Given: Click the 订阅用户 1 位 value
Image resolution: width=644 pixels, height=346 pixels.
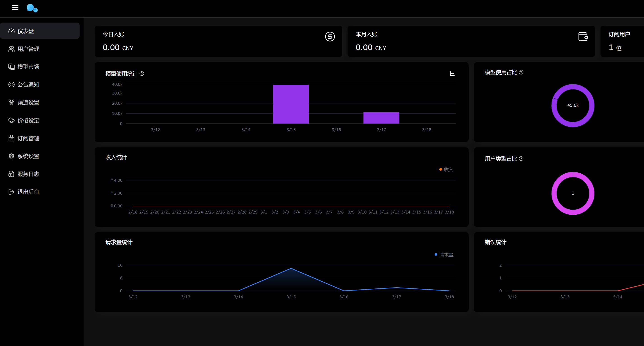Looking at the screenshot, I should click(615, 48).
